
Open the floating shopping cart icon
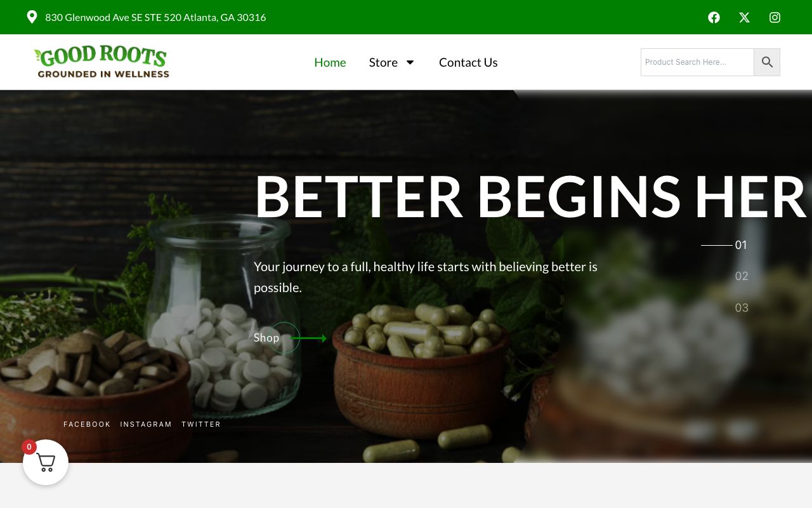coord(46,462)
